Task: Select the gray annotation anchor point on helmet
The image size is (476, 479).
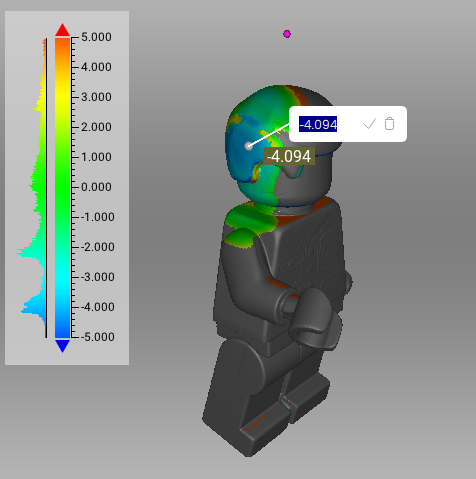Action: [248, 146]
